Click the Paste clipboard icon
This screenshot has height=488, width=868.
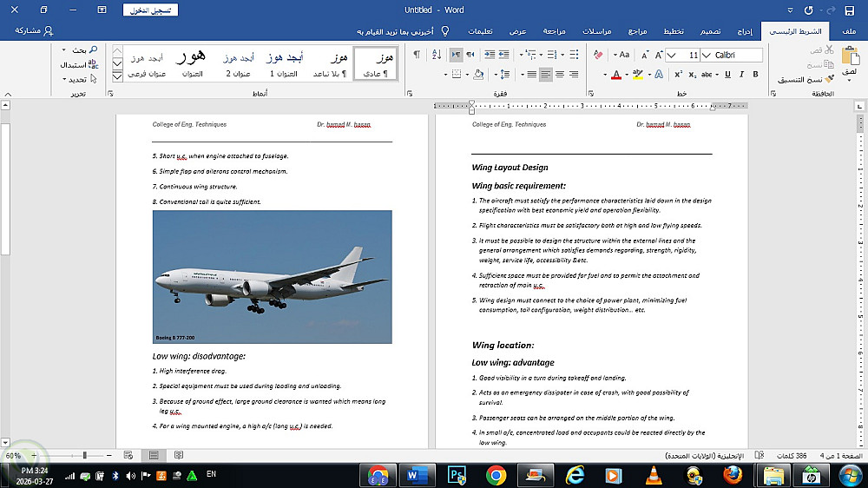pyautogui.click(x=850, y=56)
